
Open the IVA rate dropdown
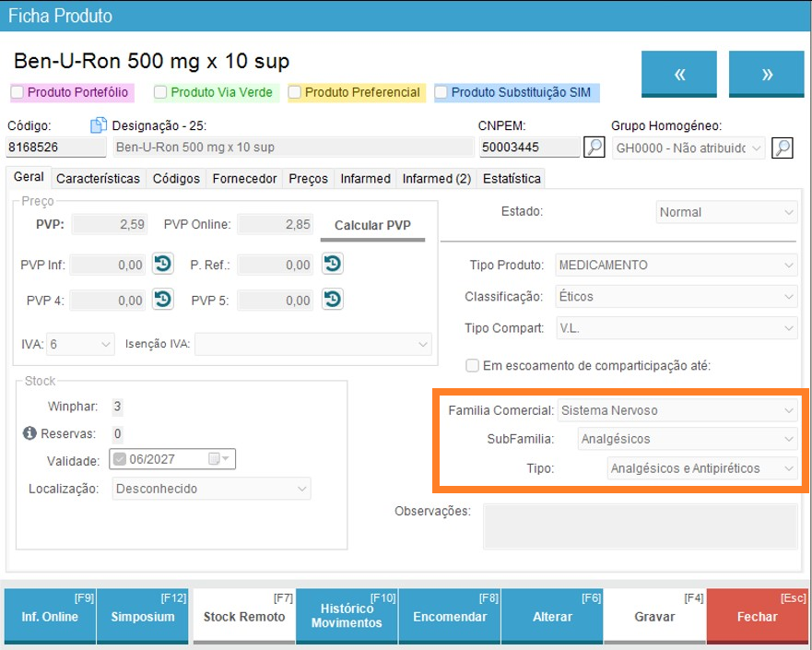[x=80, y=344]
